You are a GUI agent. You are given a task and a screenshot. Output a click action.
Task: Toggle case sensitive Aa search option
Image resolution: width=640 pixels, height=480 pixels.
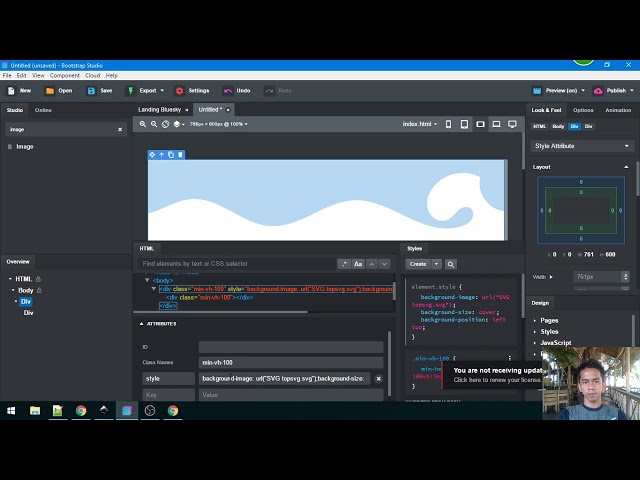(x=358, y=264)
